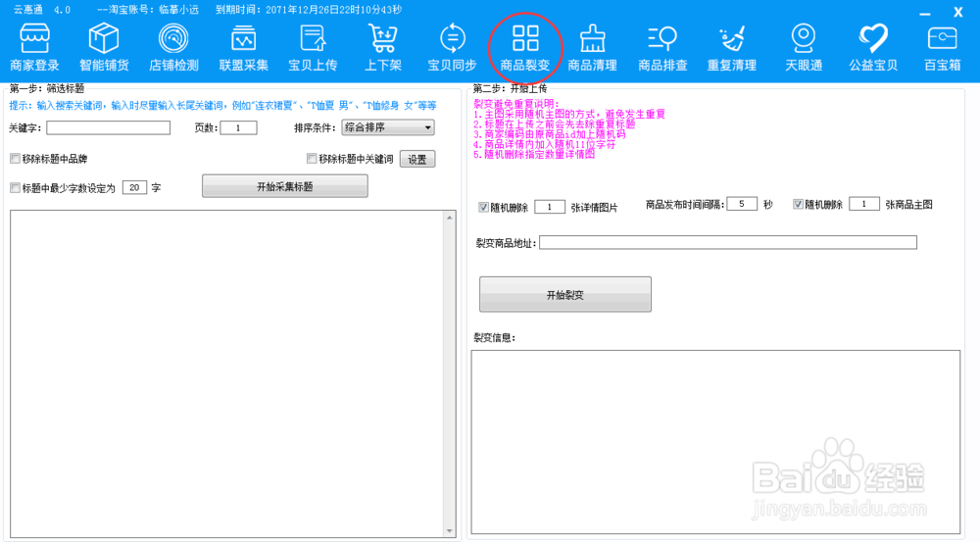Toggle 移除标题中品牌 checkbox

pos(15,159)
